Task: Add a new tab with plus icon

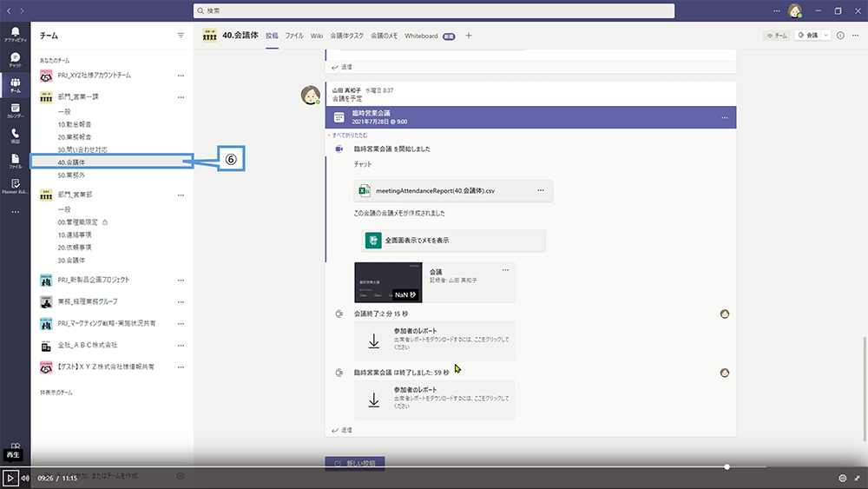Action: [469, 36]
